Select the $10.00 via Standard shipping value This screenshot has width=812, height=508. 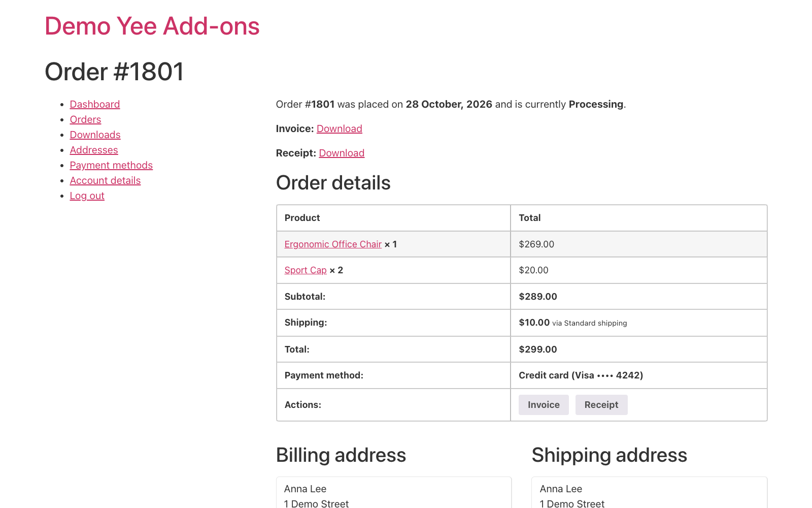[573, 323]
